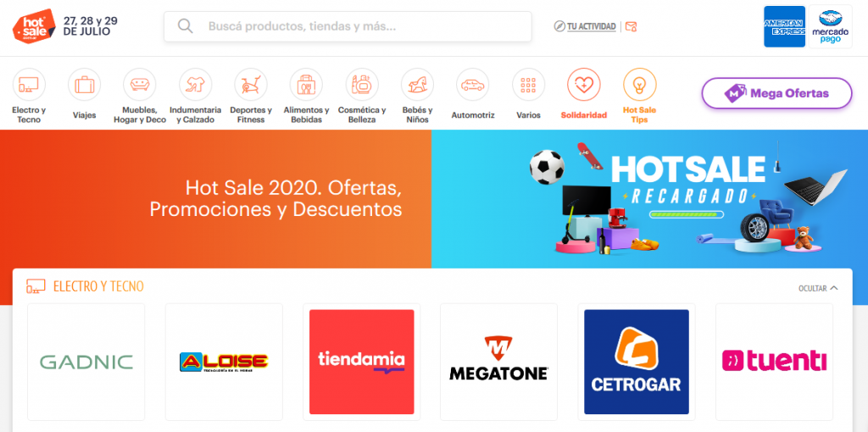
Task: Open the Automotriz car icon
Action: [x=473, y=85]
